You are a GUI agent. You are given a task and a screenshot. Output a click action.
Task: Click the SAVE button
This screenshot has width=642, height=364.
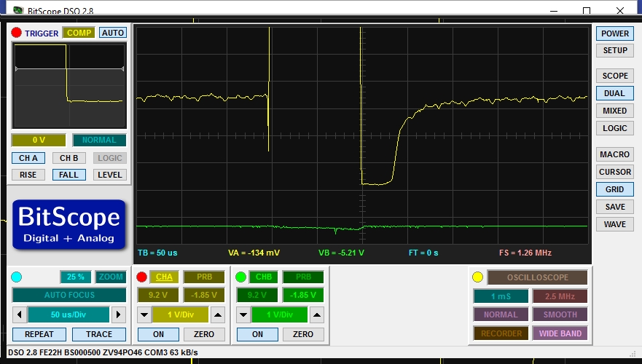(x=615, y=207)
